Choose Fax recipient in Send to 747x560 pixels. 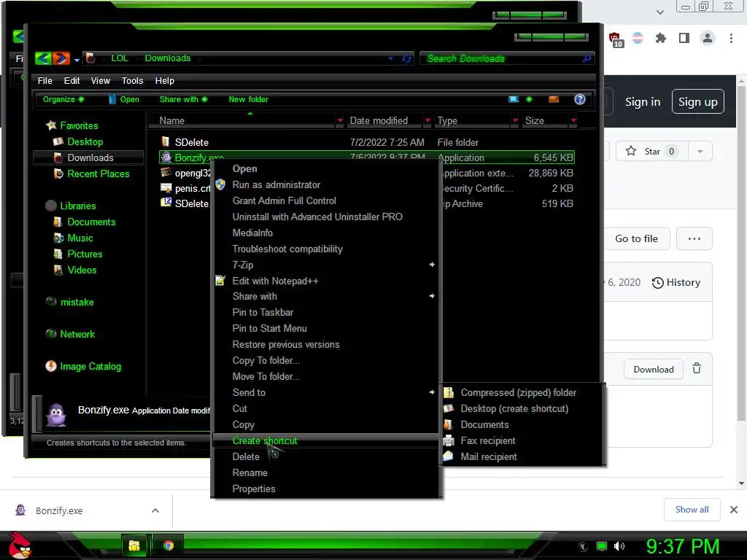click(x=488, y=441)
